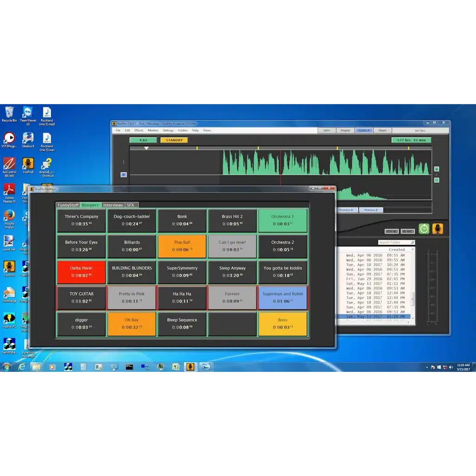The height and width of the screenshot is (476, 476).
Task: Select the John user button
Action: coord(327,130)
